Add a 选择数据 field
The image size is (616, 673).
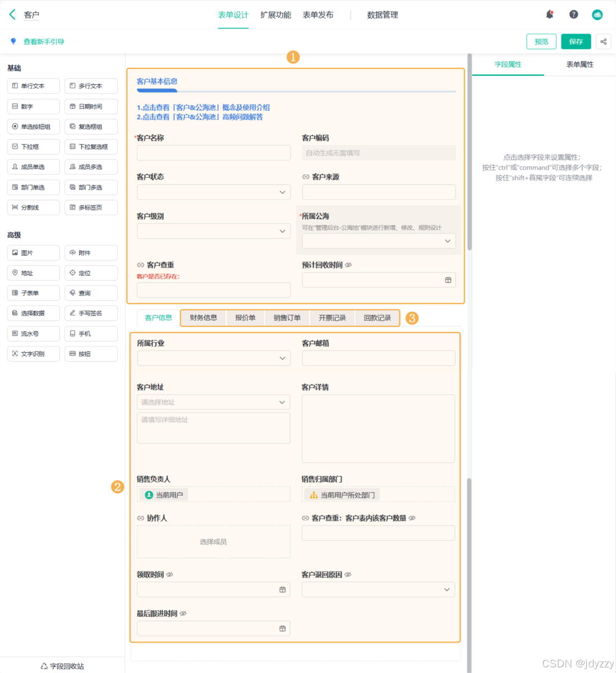click(34, 314)
